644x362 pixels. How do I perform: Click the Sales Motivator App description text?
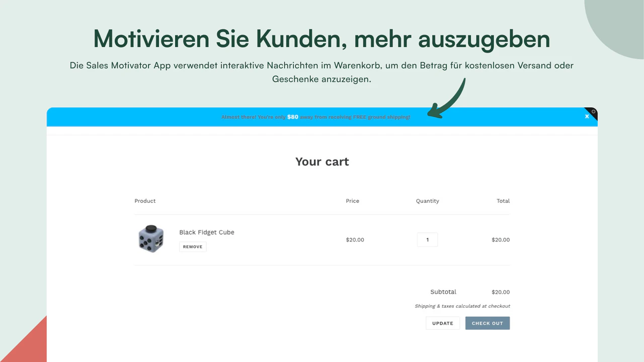click(322, 72)
